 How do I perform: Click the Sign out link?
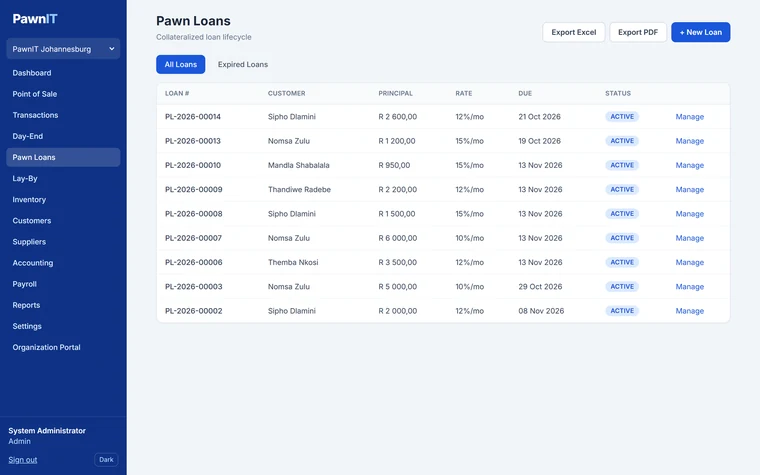23,459
